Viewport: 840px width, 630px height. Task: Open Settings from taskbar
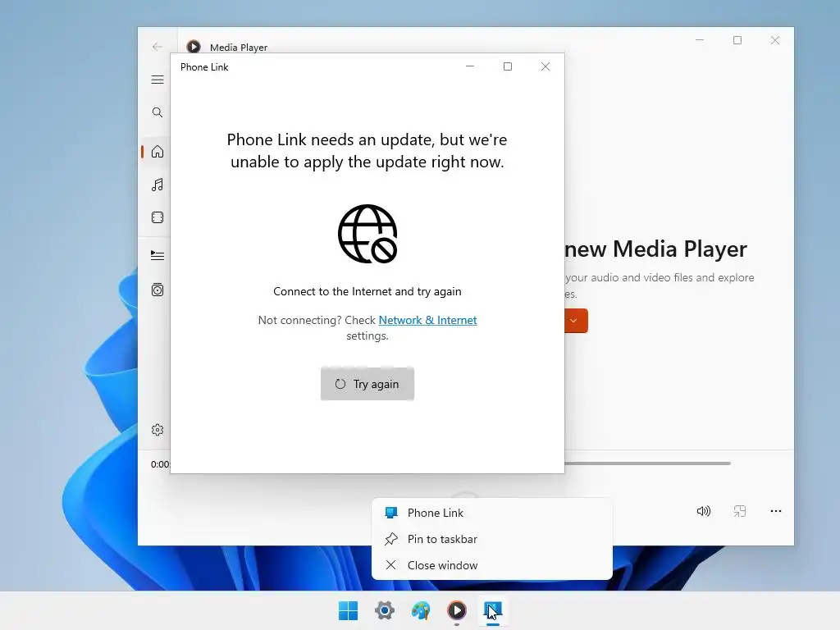[x=385, y=610]
